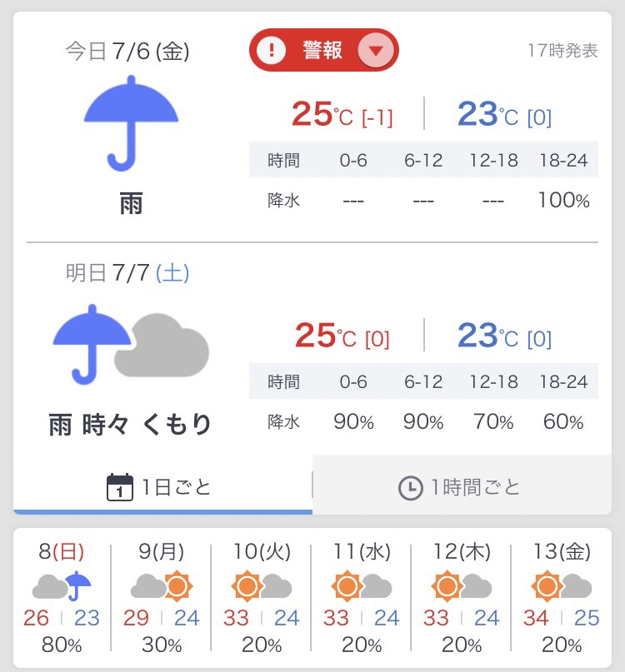Switch to the 1日ごと tab
Viewport: 625px width, 672px height.
coord(162,487)
